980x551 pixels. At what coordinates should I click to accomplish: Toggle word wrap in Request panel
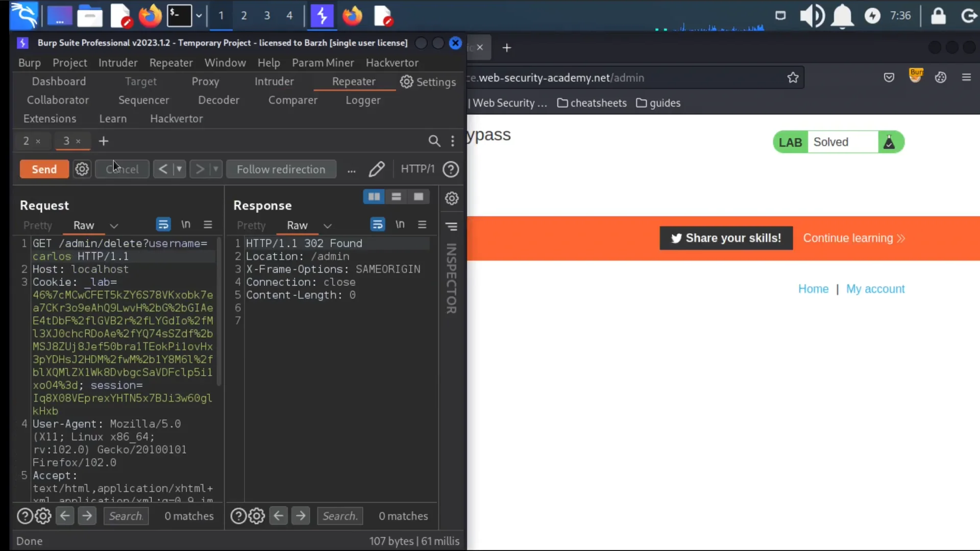[163, 224]
